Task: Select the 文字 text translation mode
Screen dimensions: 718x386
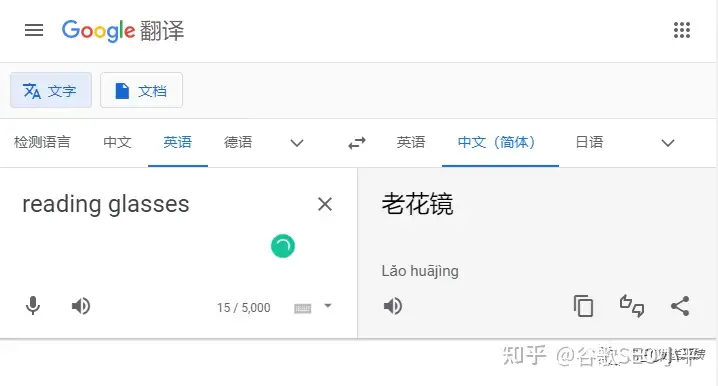Action: point(51,90)
